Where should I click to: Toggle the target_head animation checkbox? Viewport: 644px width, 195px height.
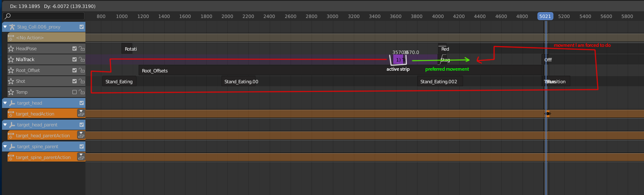(82, 103)
